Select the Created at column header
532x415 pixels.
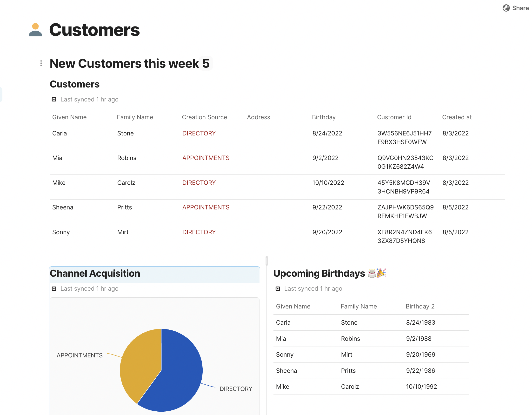pos(457,117)
